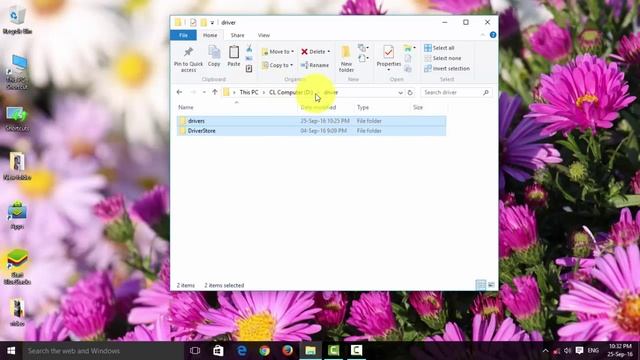The image size is (640, 360).
Task: Open the File menu tab
Action: pos(183,36)
